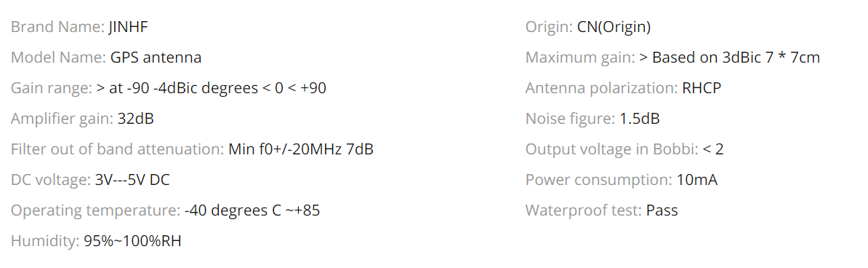Image resolution: width=868 pixels, height=268 pixels.
Task: Click the -40 degrees C ~+85 value
Action: coord(252,210)
